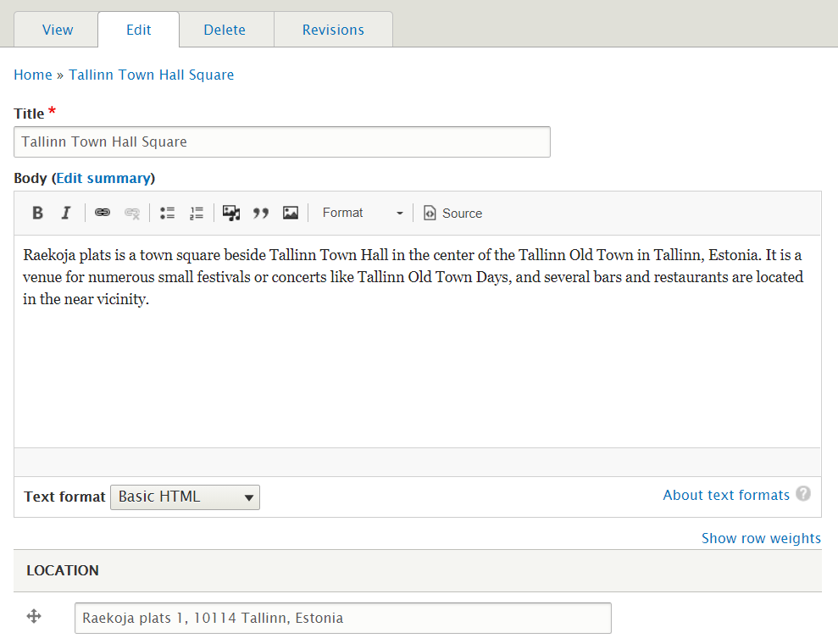Click the text formats help question mark
This screenshot has width=838, height=644.
pos(802,493)
